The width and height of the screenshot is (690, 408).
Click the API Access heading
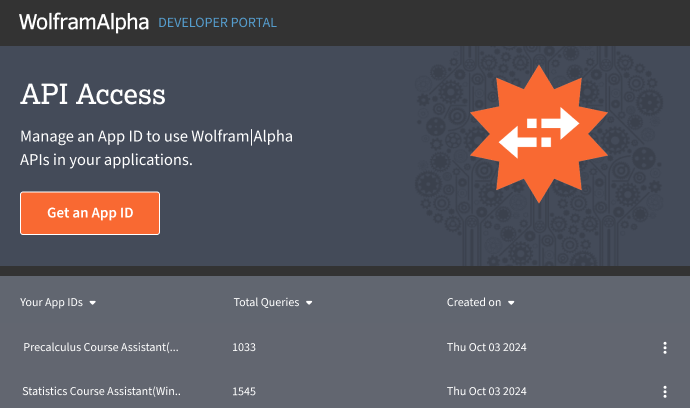[93, 95]
